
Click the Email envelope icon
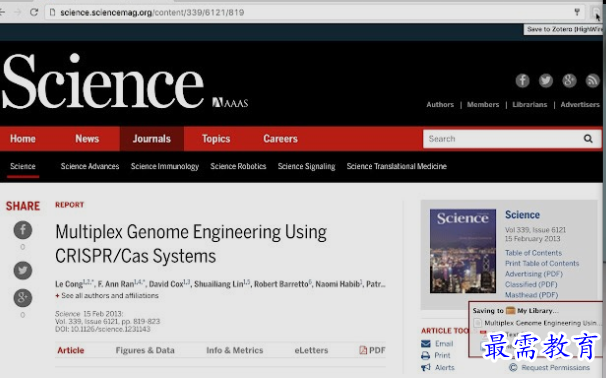(426, 344)
